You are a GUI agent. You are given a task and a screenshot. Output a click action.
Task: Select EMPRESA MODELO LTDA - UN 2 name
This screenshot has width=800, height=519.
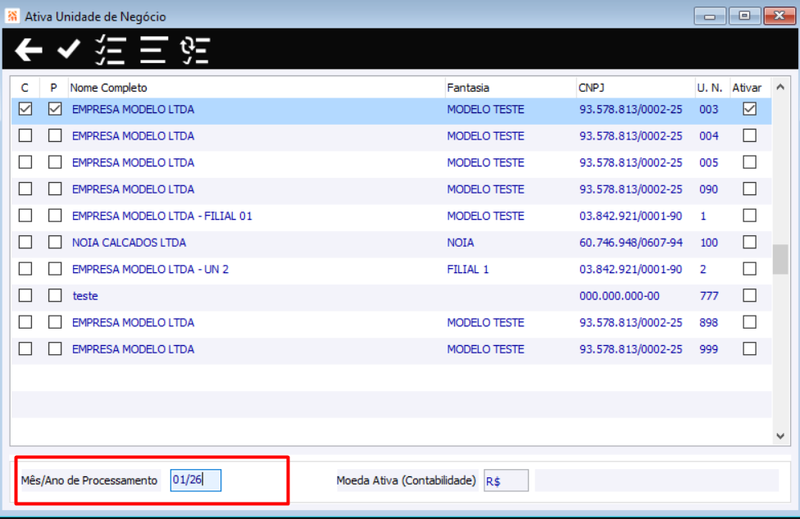[151, 269]
